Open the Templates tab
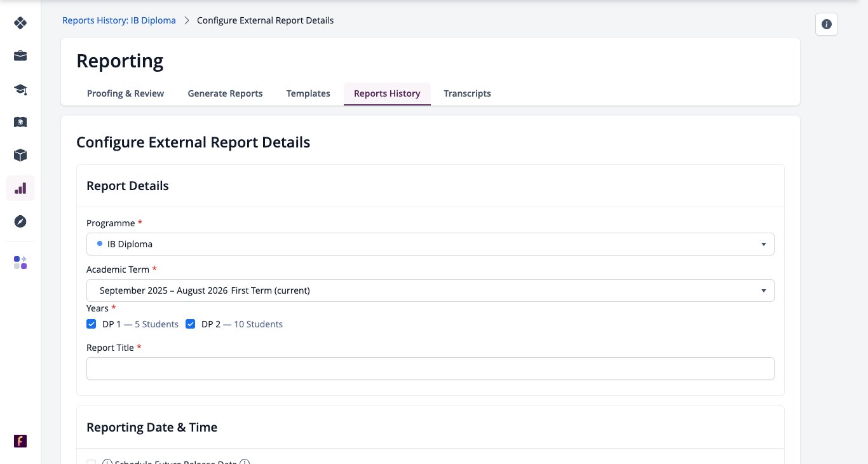 click(308, 93)
